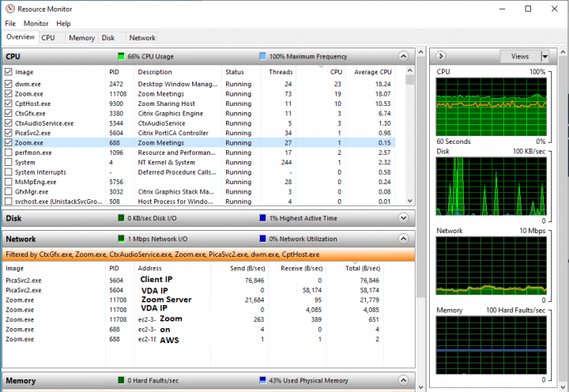
Task: Sort by Average CPU column header
Action: [x=375, y=72]
